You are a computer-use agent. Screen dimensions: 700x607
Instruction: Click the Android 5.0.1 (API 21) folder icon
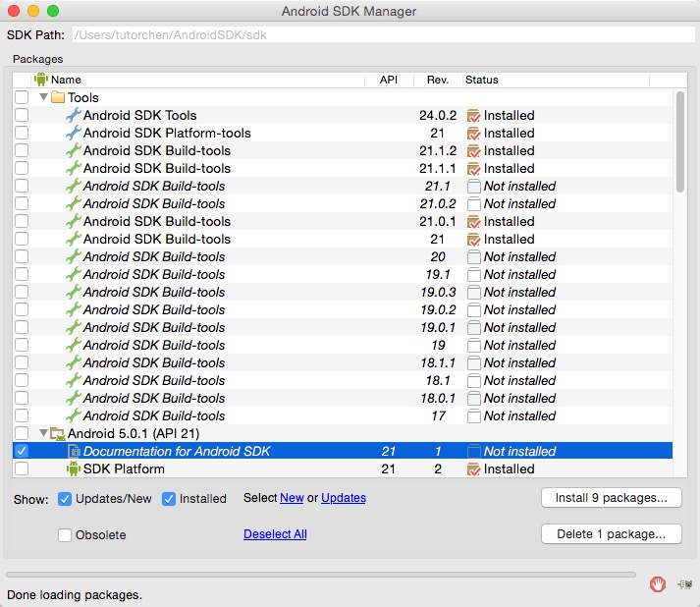pyautogui.click(x=58, y=433)
